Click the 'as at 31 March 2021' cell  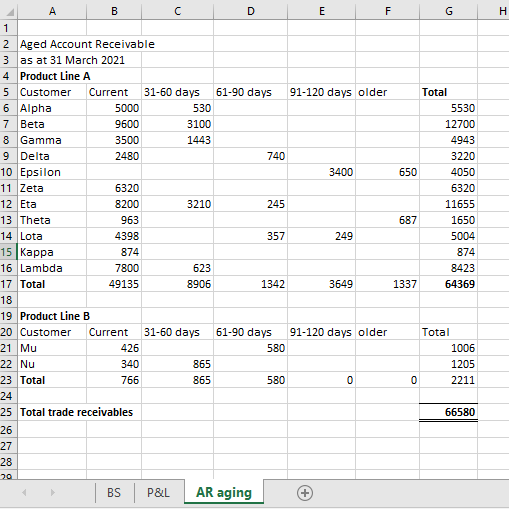72,60
